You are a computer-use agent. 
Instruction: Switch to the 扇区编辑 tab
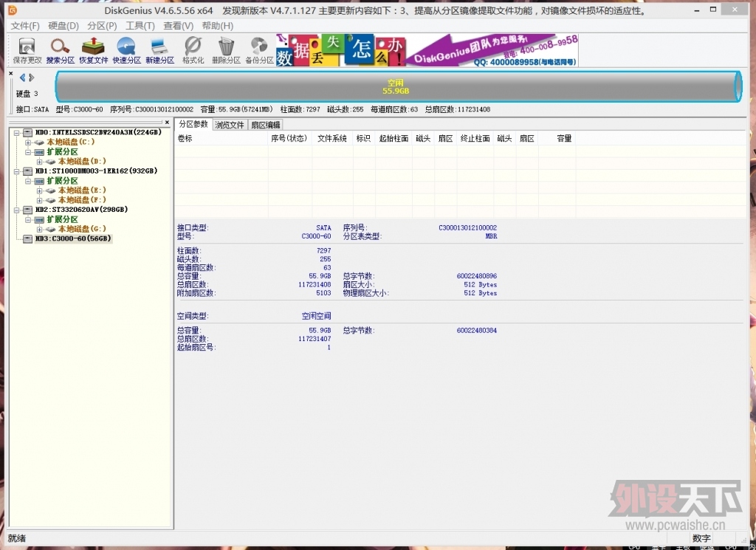point(265,125)
